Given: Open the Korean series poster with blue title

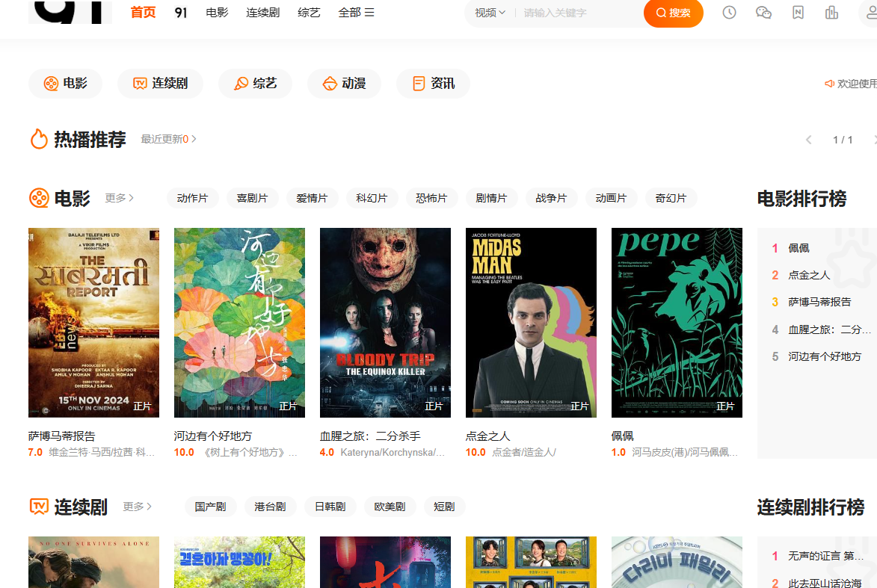Looking at the screenshot, I should click(x=239, y=563).
